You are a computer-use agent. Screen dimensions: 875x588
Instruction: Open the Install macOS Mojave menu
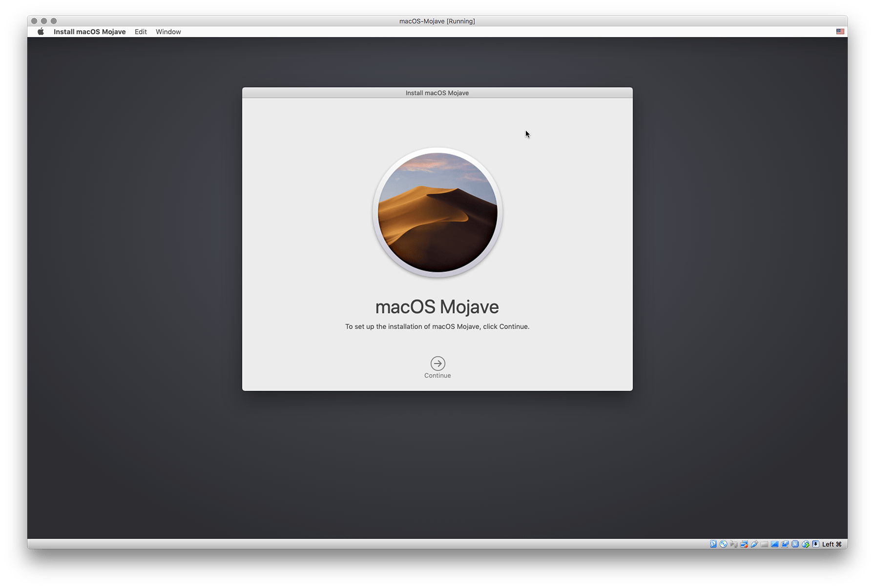(89, 32)
